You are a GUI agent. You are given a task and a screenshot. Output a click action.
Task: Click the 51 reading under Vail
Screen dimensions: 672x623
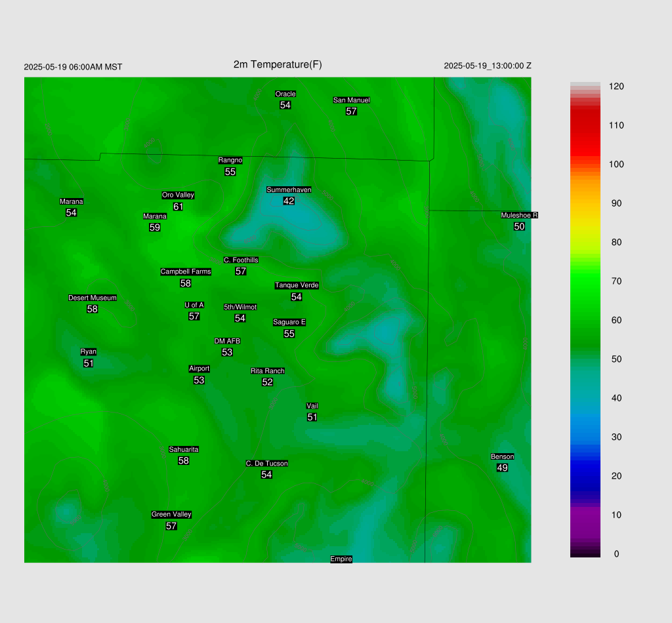pos(312,418)
